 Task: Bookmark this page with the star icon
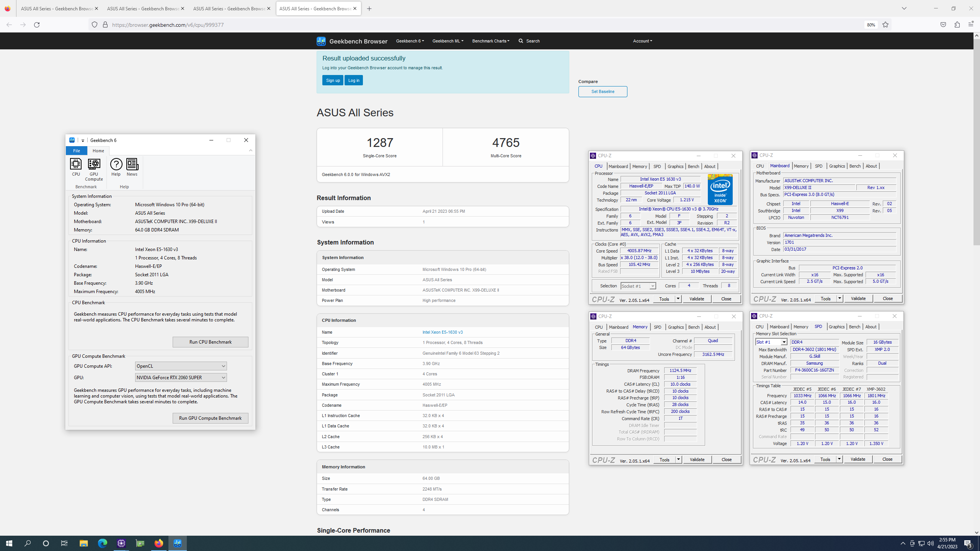[885, 25]
